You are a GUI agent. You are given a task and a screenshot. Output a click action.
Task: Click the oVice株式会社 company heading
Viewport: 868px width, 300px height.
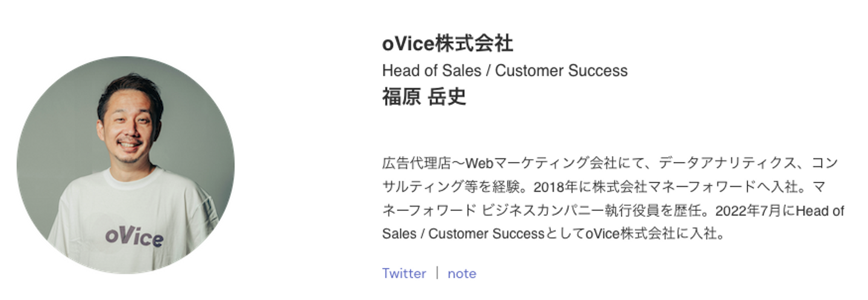447,44
